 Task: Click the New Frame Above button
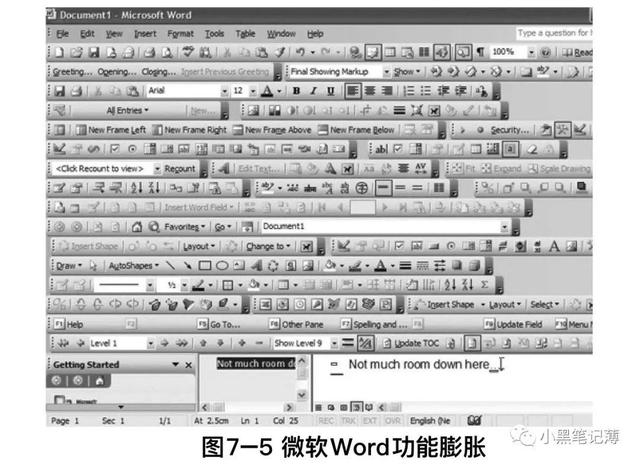(x=272, y=130)
